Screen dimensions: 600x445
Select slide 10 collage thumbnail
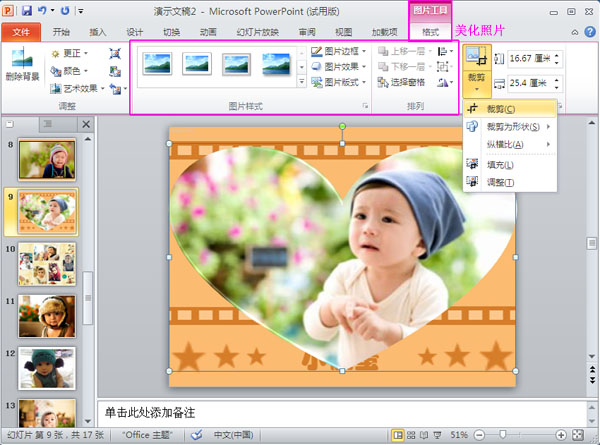click(47, 264)
